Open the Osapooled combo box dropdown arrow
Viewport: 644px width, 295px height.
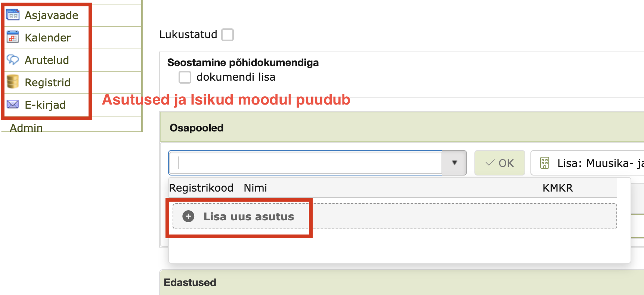click(x=454, y=163)
